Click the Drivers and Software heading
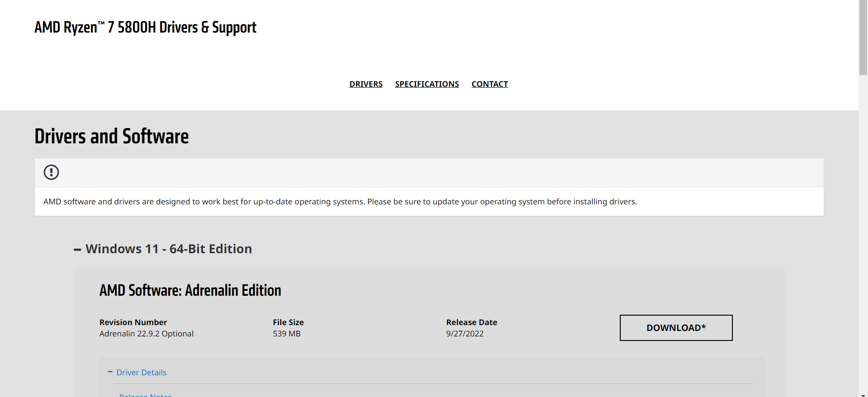 (x=112, y=136)
